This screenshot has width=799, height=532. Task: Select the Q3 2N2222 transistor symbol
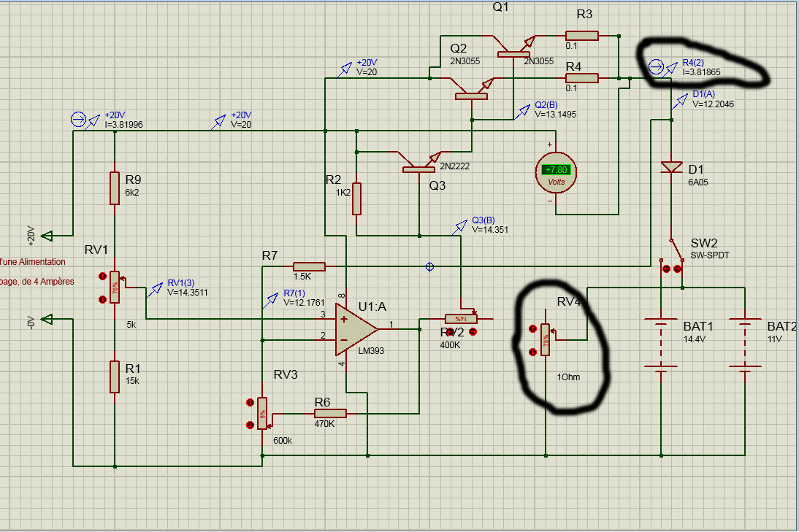tap(419, 161)
